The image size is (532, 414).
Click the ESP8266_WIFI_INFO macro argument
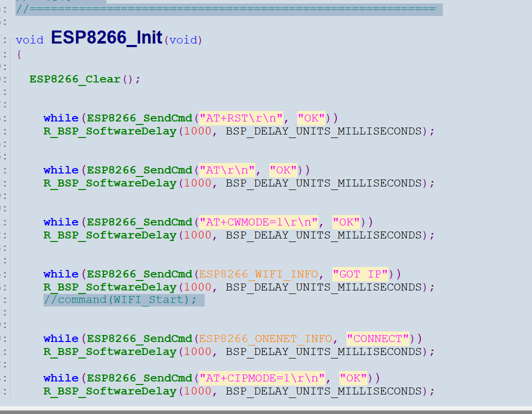pos(259,274)
